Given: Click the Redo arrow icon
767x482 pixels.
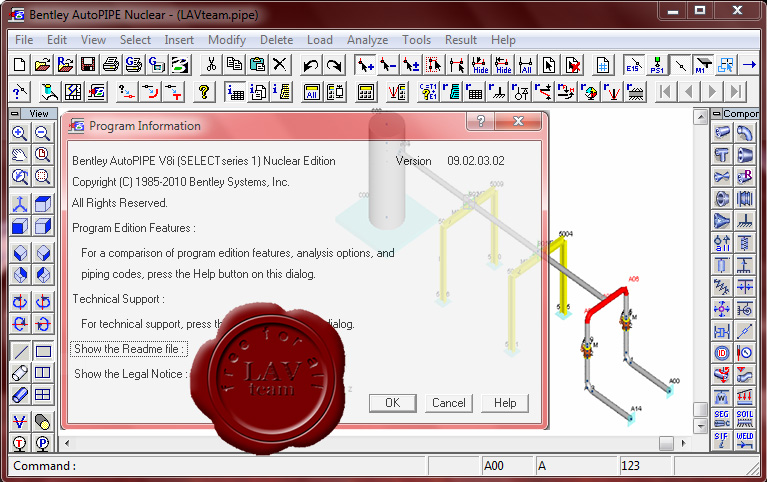Looking at the screenshot, I should [334, 65].
